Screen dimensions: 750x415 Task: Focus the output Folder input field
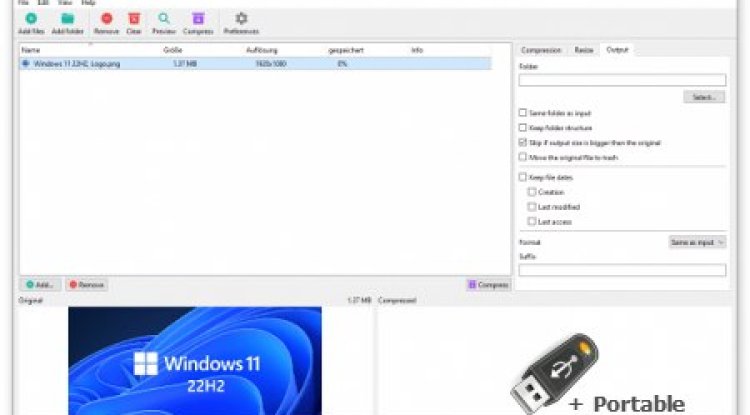click(x=622, y=80)
